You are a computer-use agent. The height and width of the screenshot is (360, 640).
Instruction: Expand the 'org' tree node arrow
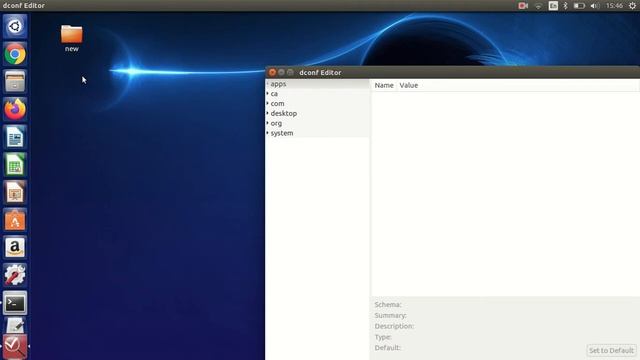coord(268,123)
